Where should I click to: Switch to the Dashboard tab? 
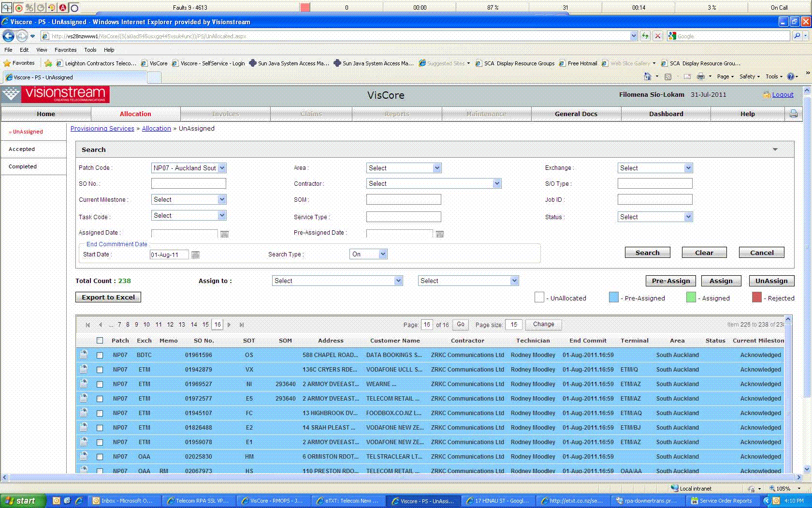(666, 114)
